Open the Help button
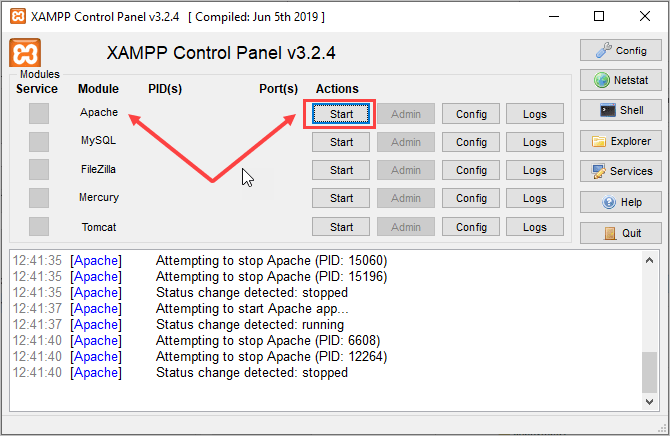This screenshot has height=436, width=670. (620, 202)
